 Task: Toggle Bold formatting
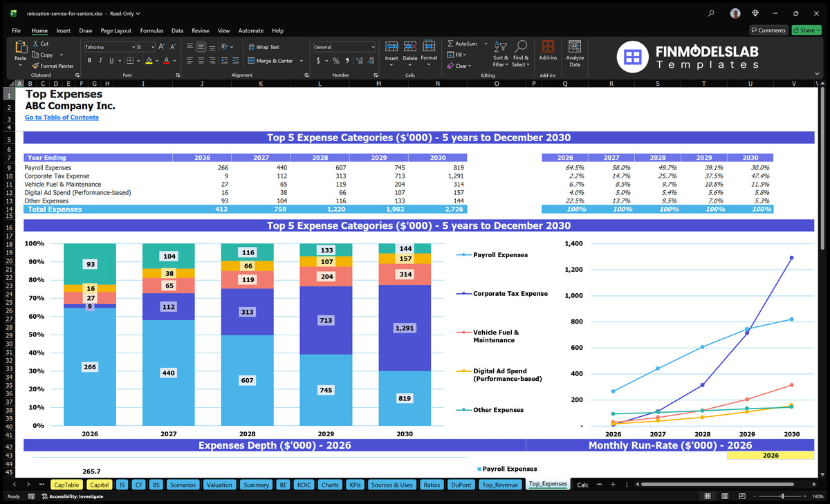pos(90,61)
